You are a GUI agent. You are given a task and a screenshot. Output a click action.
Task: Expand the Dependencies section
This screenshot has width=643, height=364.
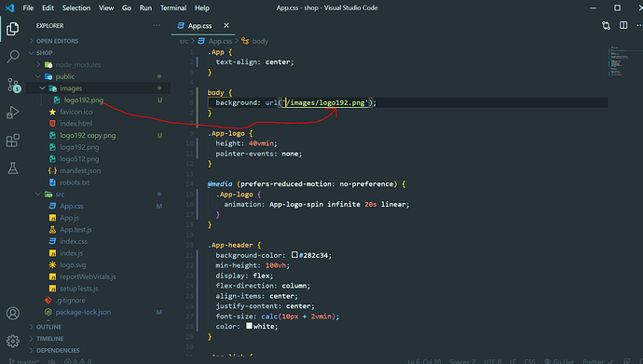[x=58, y=350]
